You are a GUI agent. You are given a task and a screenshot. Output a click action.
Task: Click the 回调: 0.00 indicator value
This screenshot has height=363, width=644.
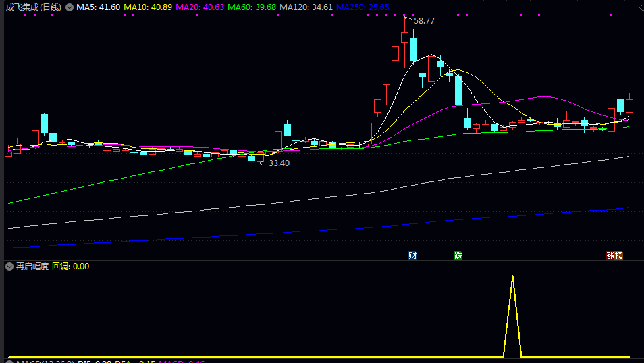[71, 267]
